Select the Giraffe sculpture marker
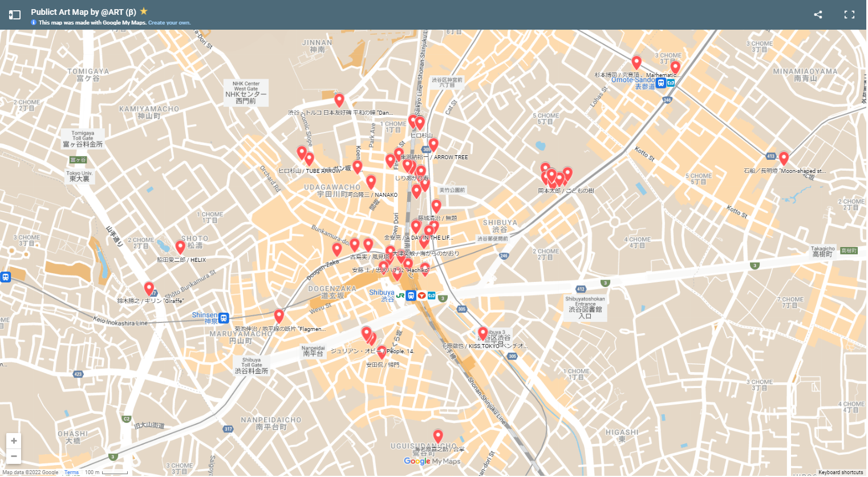Image resolution: width=868 pixels, height=477 pixels. [149, 288]
